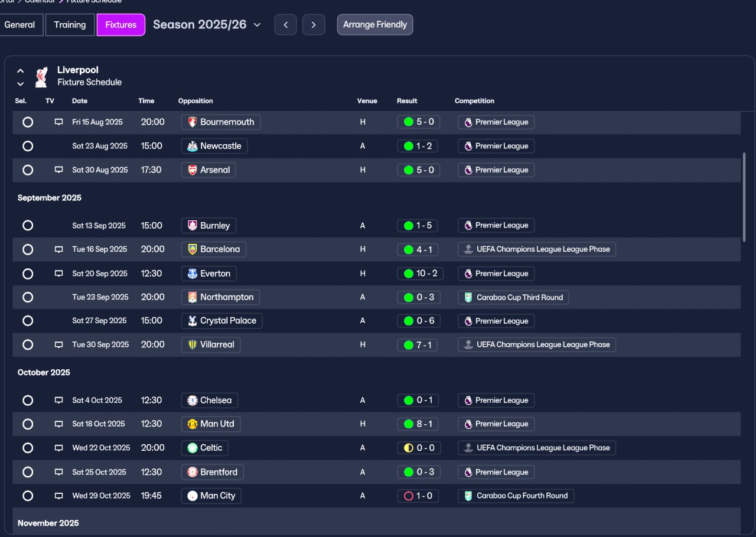The width and height of the screenshot is (756, 537).
Task: Open the Season 2025/26 dropdown
Action: (x=207, y=25)
